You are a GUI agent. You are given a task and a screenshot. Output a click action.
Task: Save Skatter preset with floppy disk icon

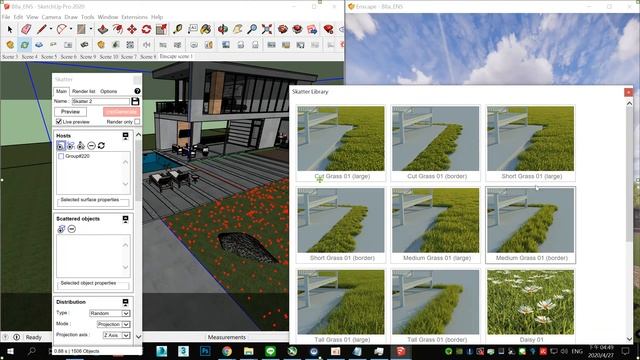pos(135,101)
